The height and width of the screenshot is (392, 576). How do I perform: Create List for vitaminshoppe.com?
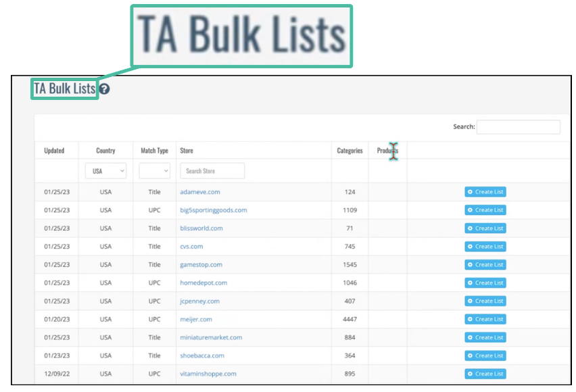pos(485,374)
